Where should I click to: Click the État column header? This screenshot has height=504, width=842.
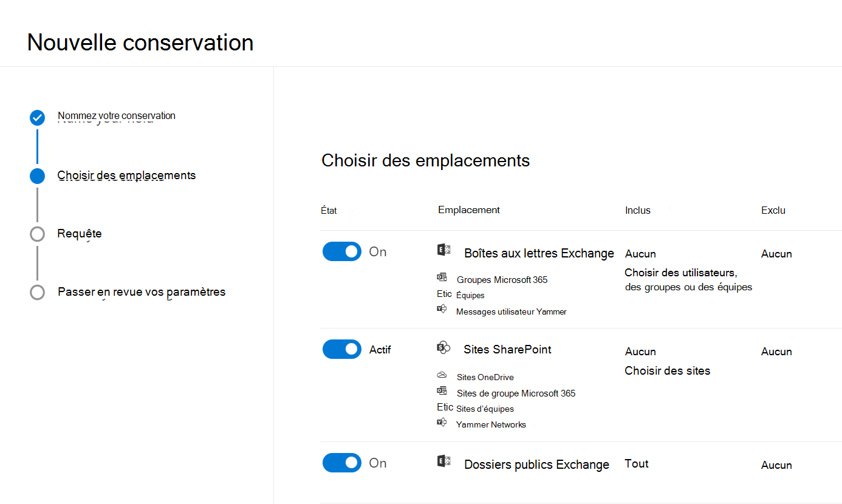tap(329, 211)
